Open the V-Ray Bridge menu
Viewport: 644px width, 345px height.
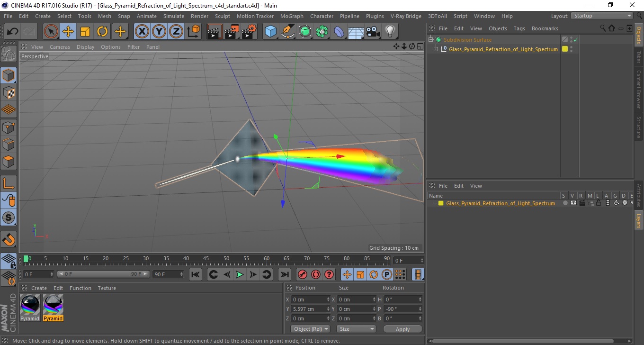click(406, 16)
